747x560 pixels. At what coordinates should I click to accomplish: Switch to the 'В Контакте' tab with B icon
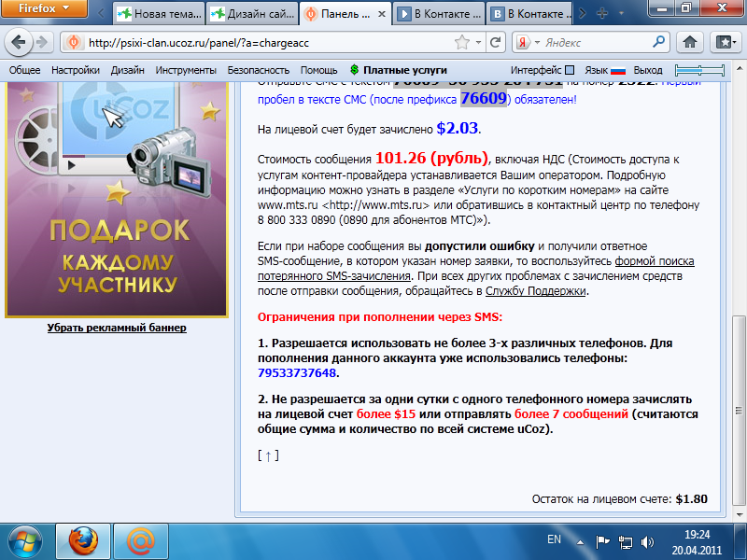click(x=531, y=13)
